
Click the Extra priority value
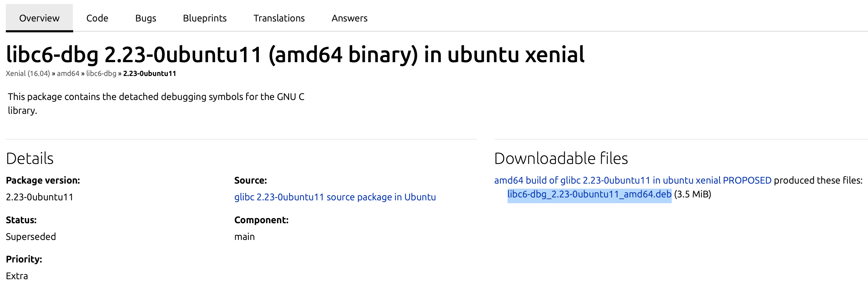click(x=17, y=276)
